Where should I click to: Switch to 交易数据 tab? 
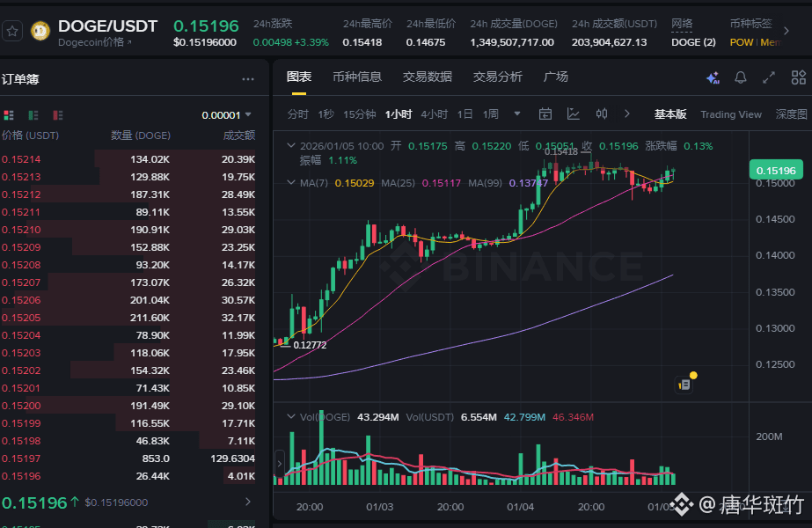pyautogui.click(x=428, y=77)
